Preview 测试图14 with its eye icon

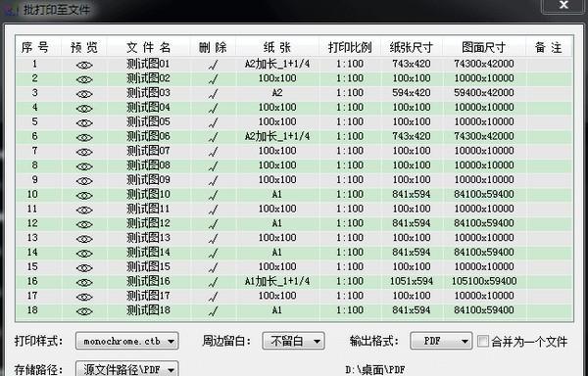click(84, 254)
